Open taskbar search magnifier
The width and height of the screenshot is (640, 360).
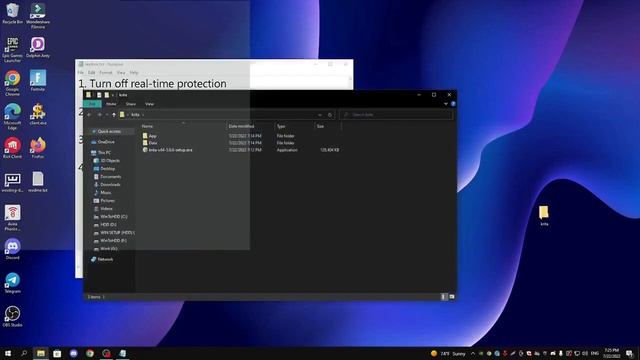click(24, 353)
